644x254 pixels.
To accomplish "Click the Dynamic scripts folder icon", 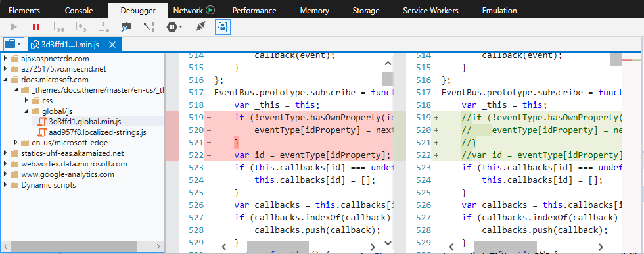I will coord(14,185).
